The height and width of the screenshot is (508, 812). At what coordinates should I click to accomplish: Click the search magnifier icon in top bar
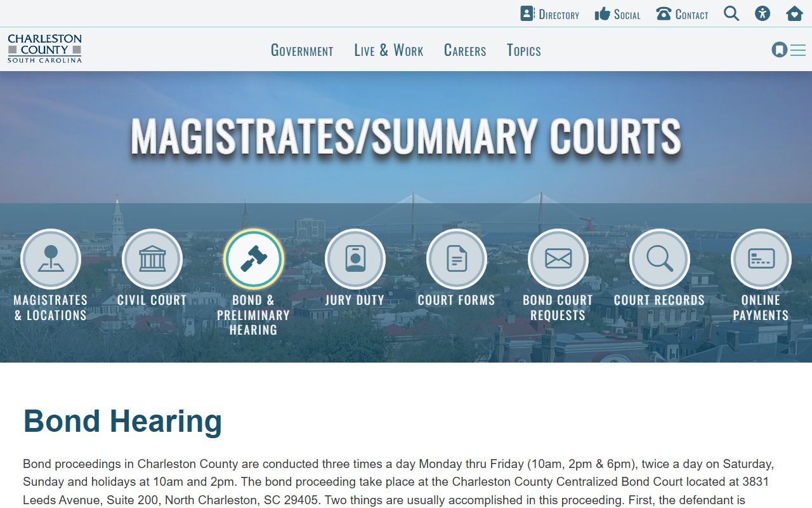(731, 13)
